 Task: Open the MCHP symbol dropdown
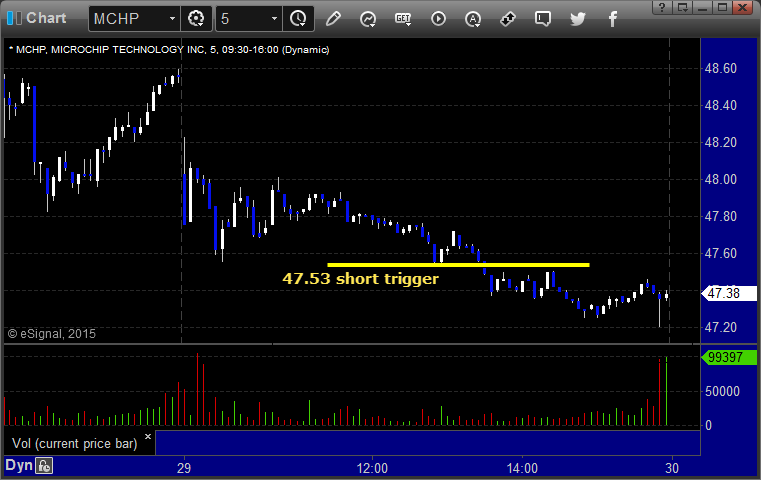172,19
